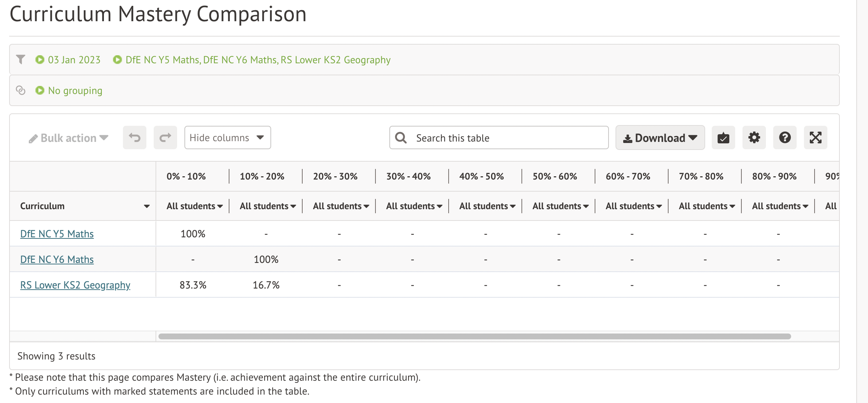The height and width of the screenshot is (403, 868).
Task: Click the grouping link icon
Action: [21, 90]
